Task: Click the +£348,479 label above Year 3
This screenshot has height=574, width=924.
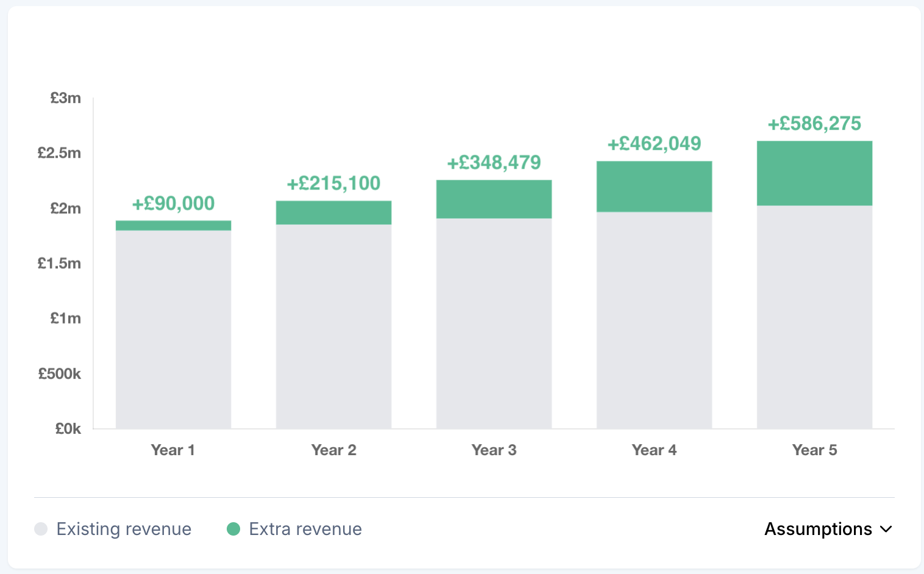Action: coord(494,162)
